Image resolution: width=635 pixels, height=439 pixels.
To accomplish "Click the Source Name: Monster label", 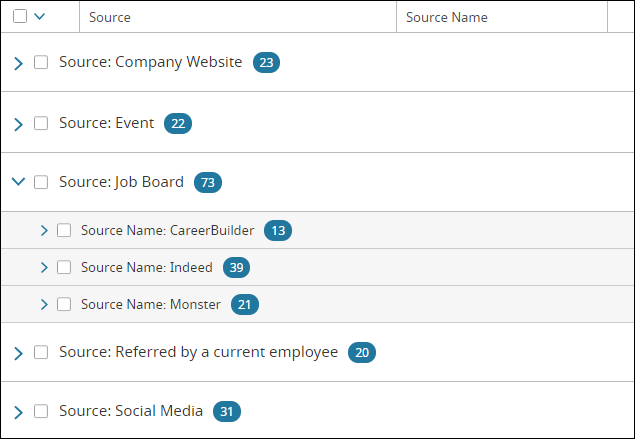I will (151, 304).
